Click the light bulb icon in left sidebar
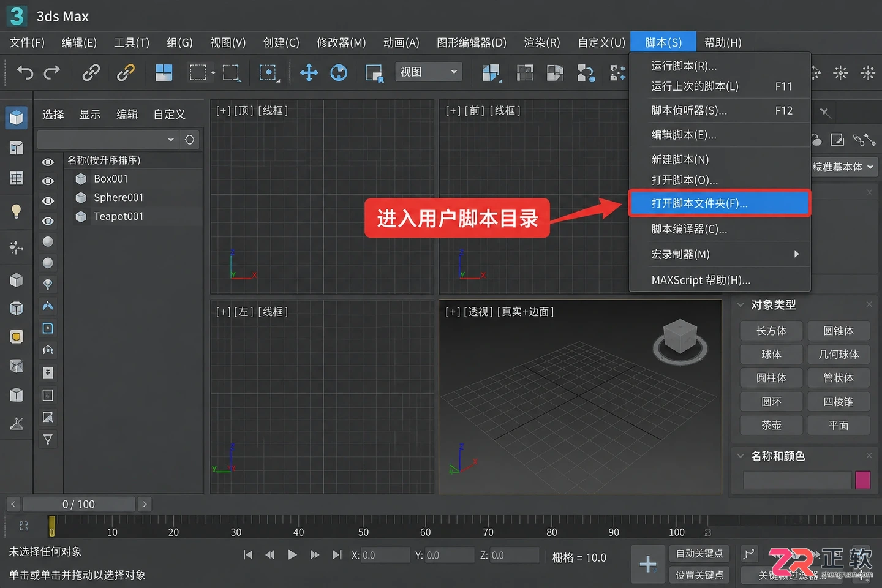The height and width of the screenshot is (588, 882). tap(17, 211)
